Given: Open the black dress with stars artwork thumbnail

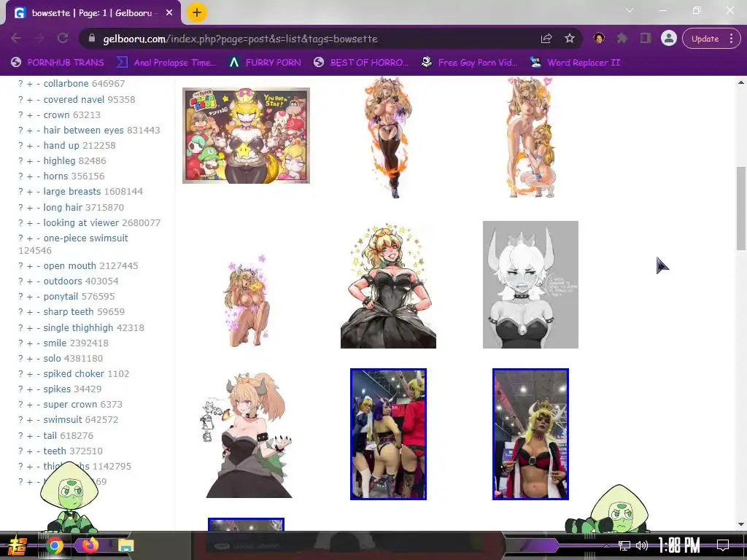Looking at the screenshot, I should [x=388, y=285].
